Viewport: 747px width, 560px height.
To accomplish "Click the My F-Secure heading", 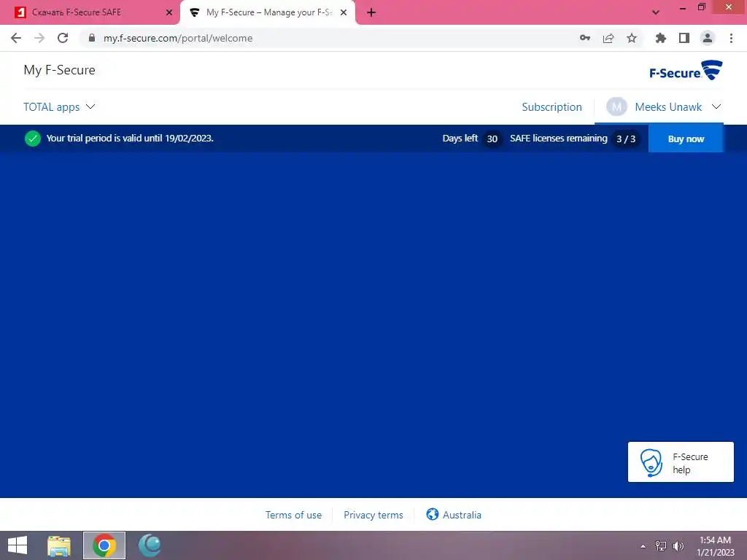I will point(60,70).
